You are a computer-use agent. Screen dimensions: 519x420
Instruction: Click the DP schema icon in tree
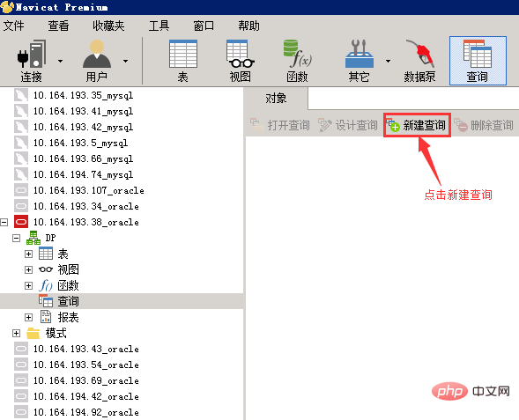click(33, 238)
